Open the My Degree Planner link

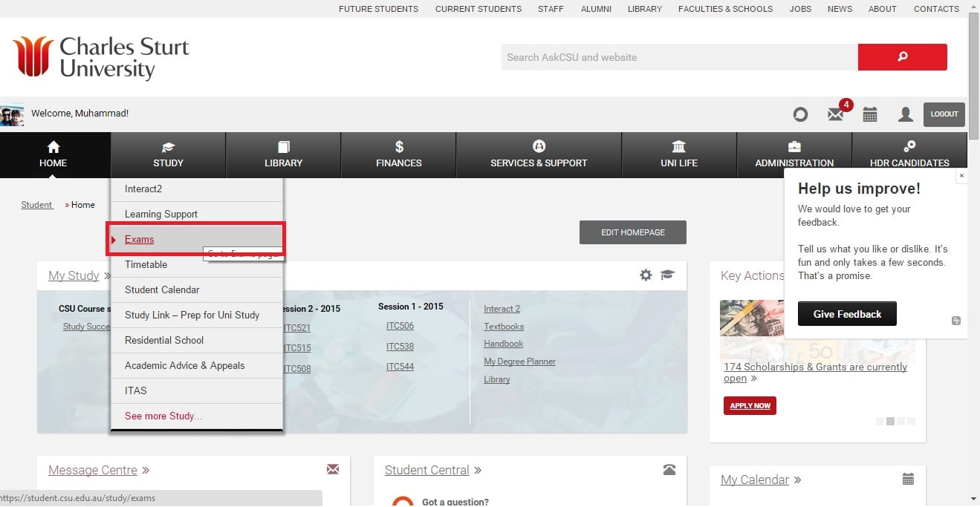click(519, 362)
